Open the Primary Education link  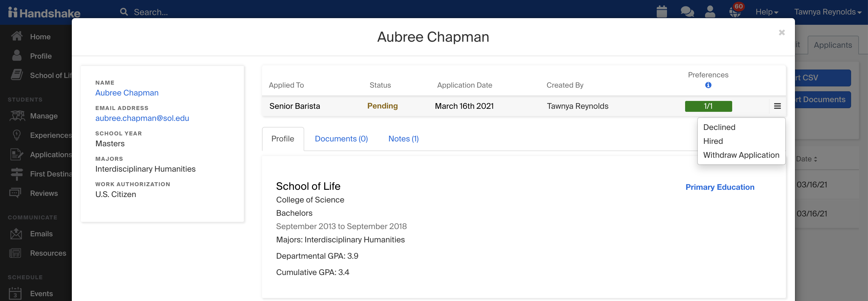pos(720,187)
